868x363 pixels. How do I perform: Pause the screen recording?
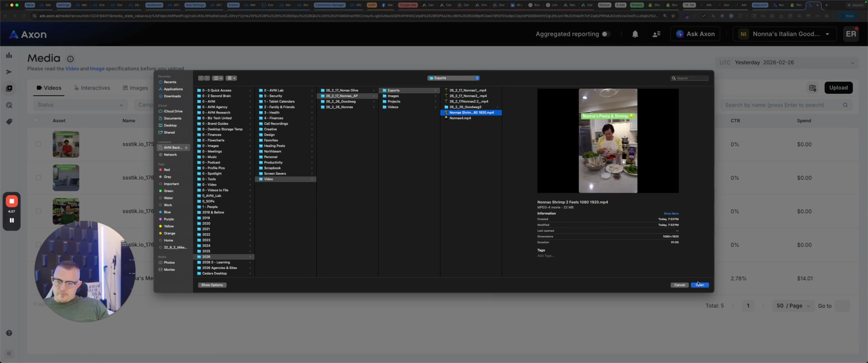pyautogui.click(x=12, y=220)
